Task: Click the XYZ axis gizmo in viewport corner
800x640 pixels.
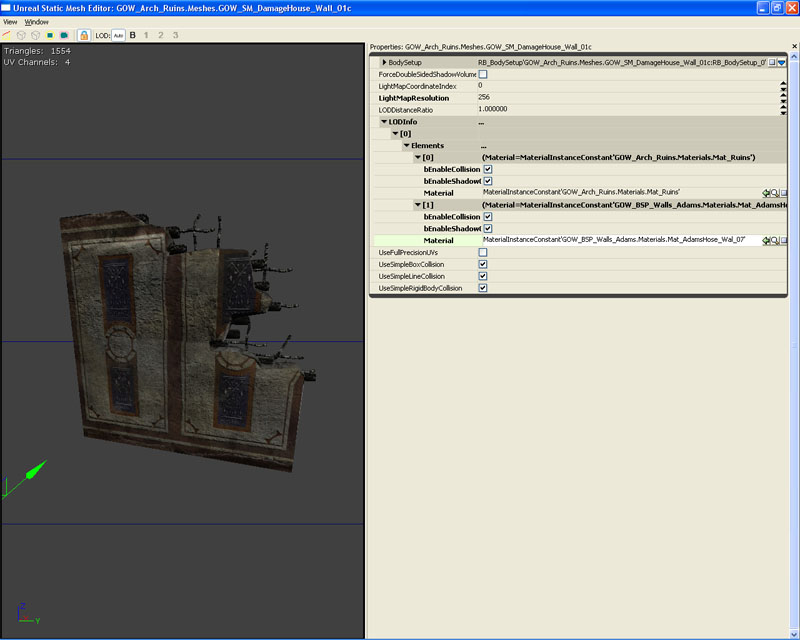Action: point(28,613)
